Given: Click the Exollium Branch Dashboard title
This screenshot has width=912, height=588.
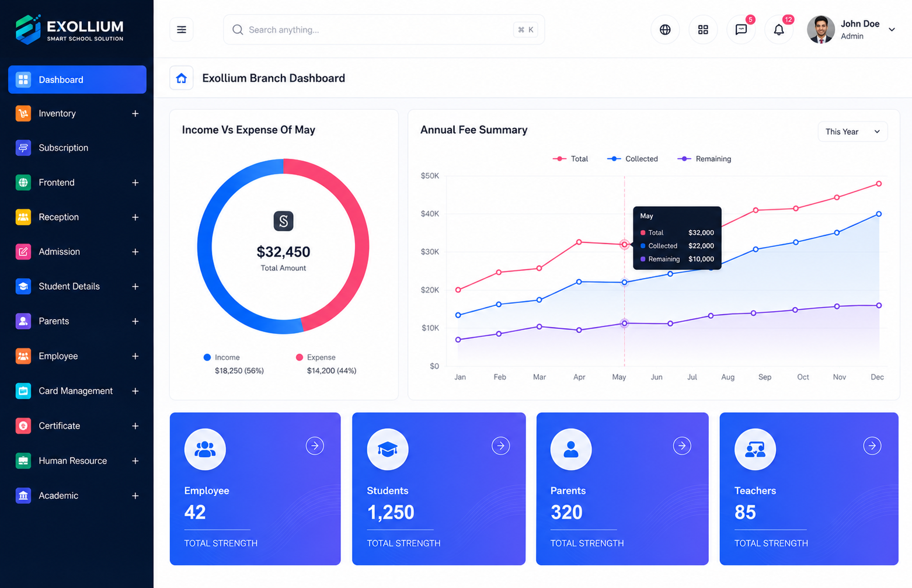Looking at the screenshot, I should [x=273, y=78].
